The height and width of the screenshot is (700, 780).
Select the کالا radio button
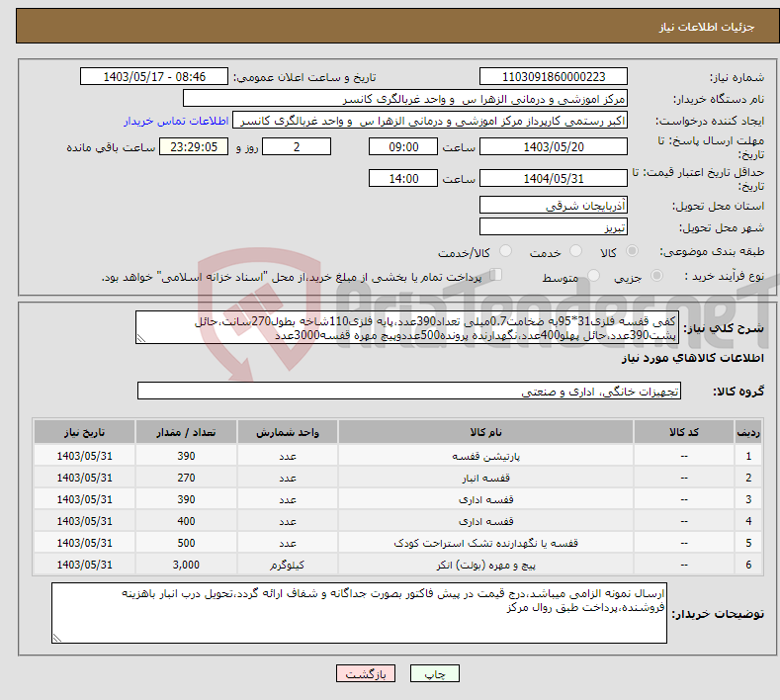(x=632, y=251)
